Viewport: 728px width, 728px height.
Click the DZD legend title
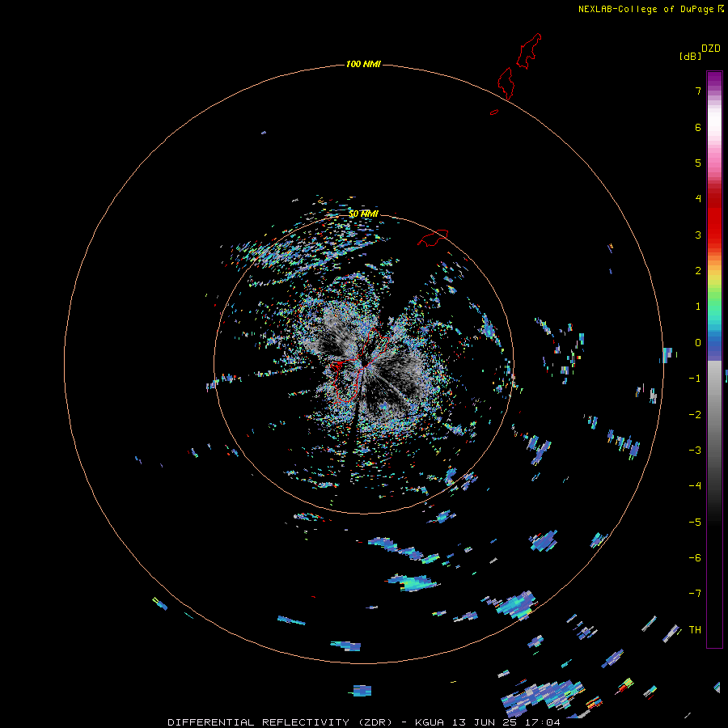pos(711,49)
